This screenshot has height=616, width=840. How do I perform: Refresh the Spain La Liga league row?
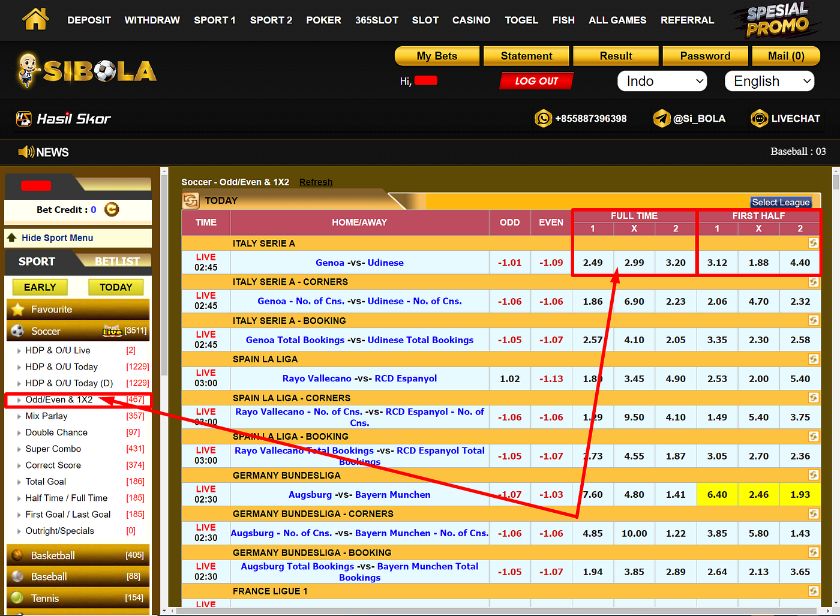(x=814, y=359)
